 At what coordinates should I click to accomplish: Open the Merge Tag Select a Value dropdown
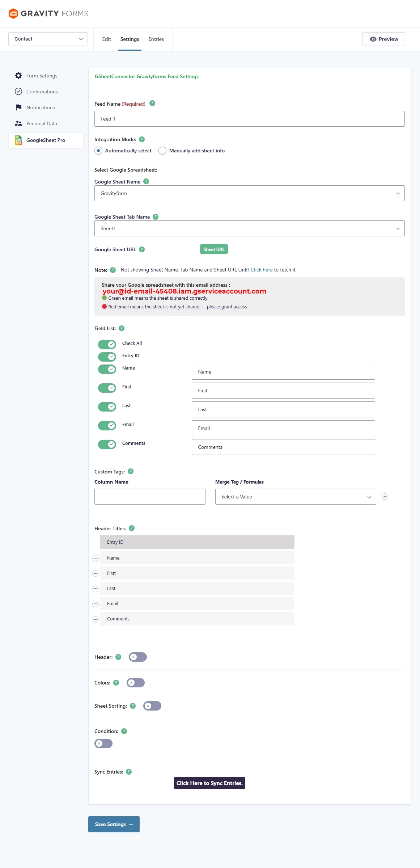[296, 497]
